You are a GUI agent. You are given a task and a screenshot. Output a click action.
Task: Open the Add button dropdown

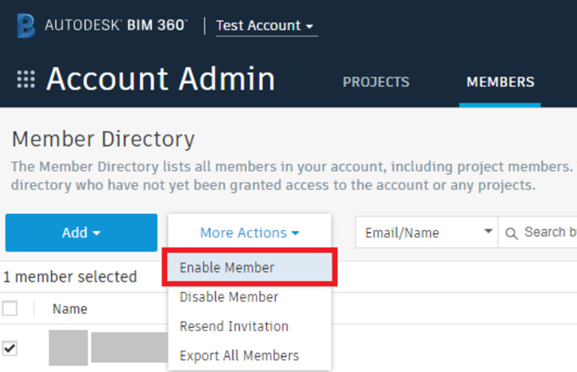point(81,233)
